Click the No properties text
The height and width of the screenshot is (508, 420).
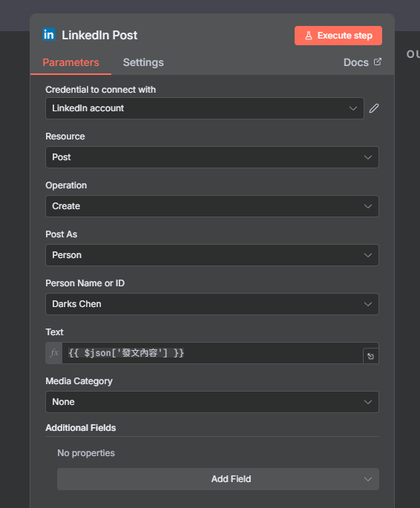coord(86,453)
